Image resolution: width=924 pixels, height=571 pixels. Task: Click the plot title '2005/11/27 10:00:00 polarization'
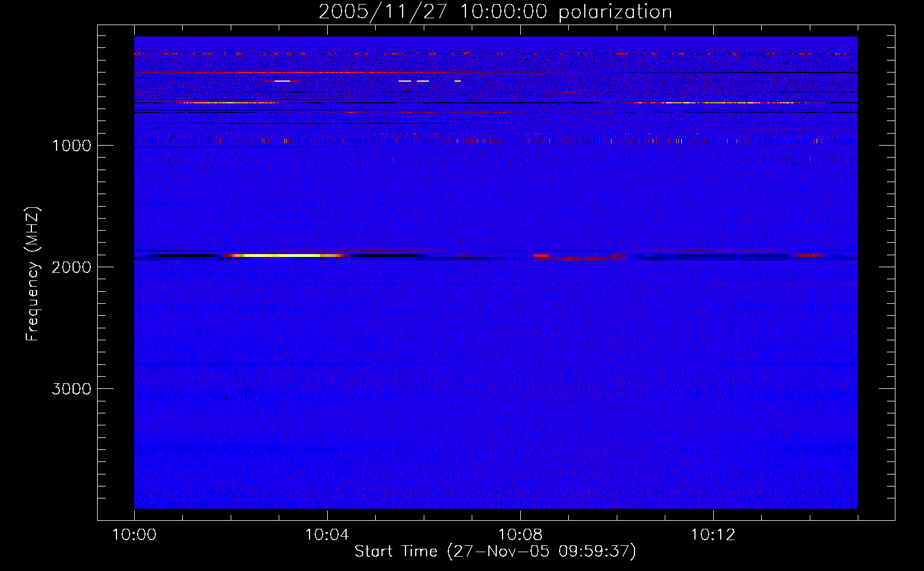495,11
